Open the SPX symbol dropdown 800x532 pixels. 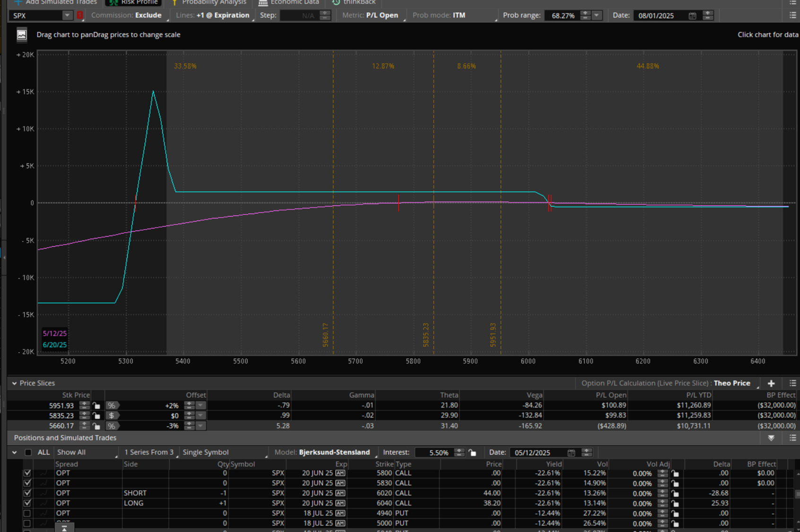tap(67, 16)
